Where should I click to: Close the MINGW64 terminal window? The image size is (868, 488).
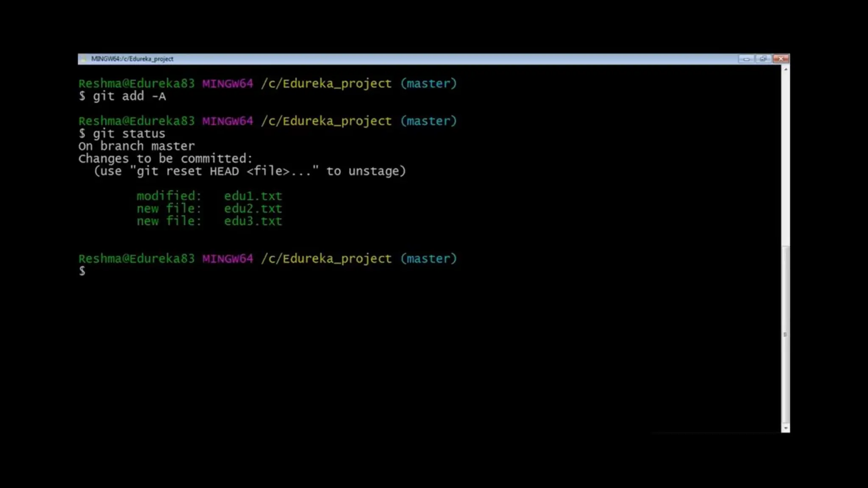(x=781, y=59)
